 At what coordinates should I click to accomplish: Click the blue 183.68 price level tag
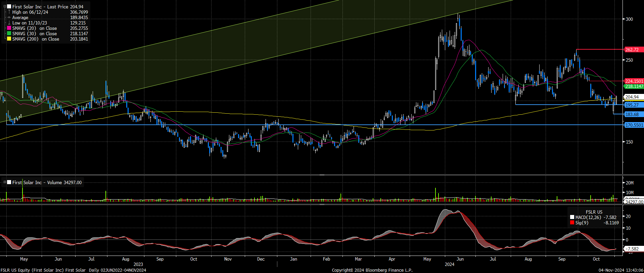(633, 114)
